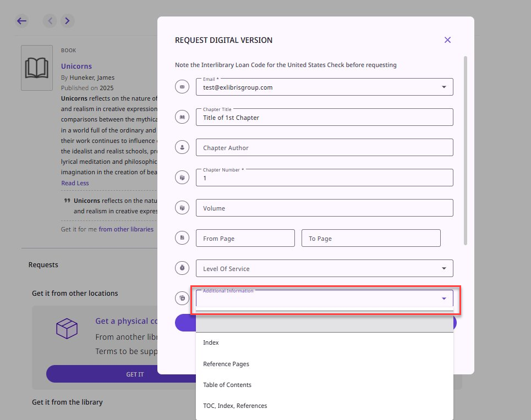This screenshot has height=420, width=531.
Task: Click the To Page input field
Action: coord(371,237)
